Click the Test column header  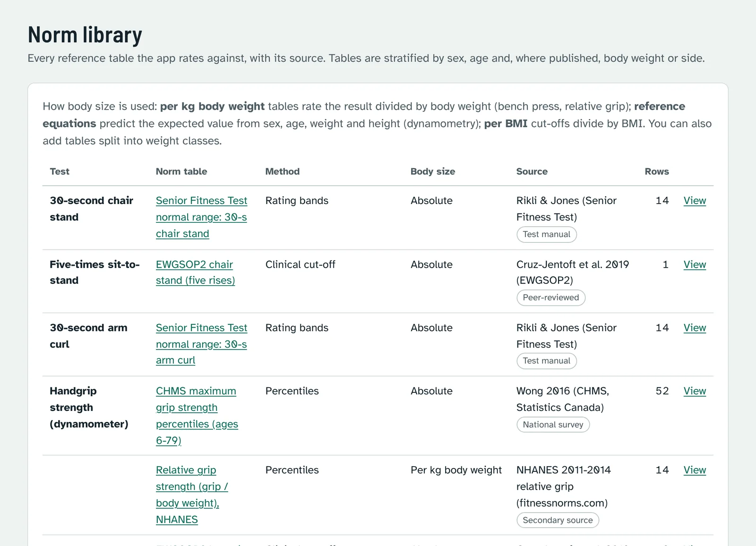60,171
